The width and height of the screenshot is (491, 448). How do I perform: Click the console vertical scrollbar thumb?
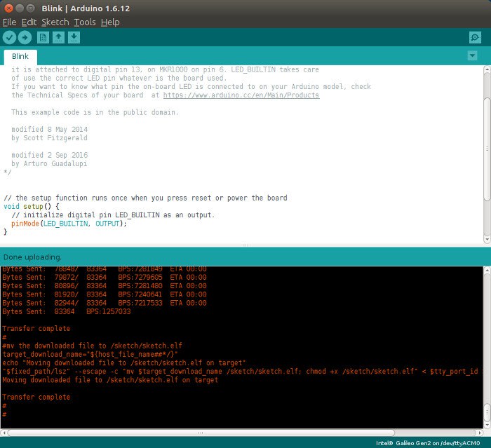(487, 413)
